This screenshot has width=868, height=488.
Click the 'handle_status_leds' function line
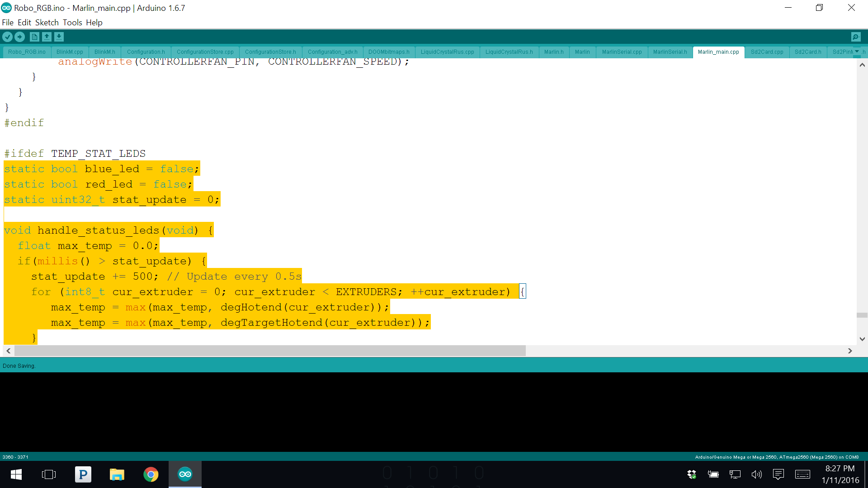(x=108, y=230)
